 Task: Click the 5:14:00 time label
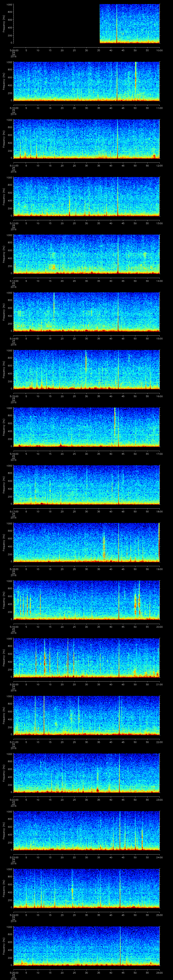[14, 339]
